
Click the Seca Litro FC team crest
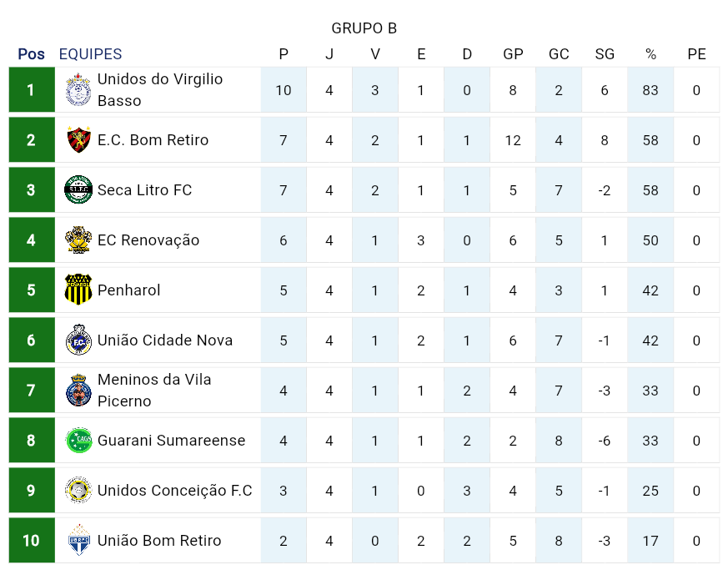click(78, 190)
